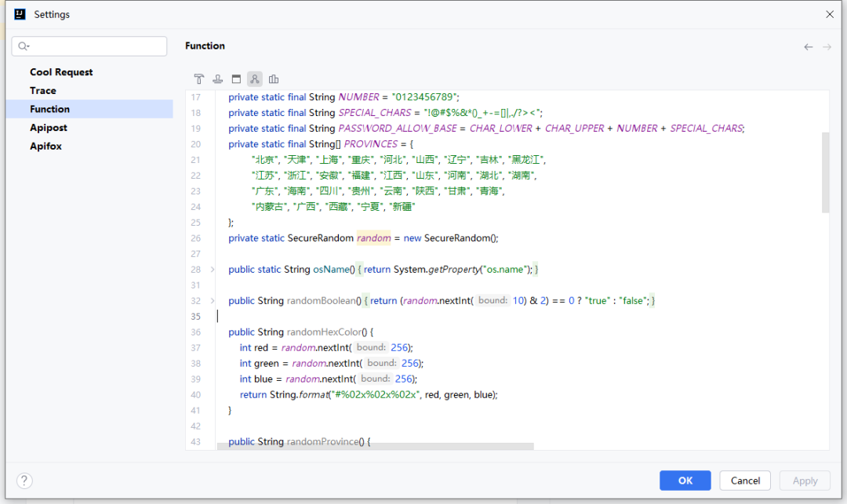Image resolution: width=847 pixels, height=504 pixels.
Task: Open the window panel view icon
Action: pyautogui.click(x=236, y=78)
